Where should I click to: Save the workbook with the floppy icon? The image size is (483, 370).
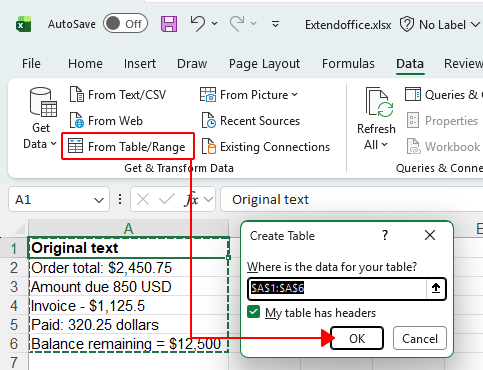pos(169,24)
